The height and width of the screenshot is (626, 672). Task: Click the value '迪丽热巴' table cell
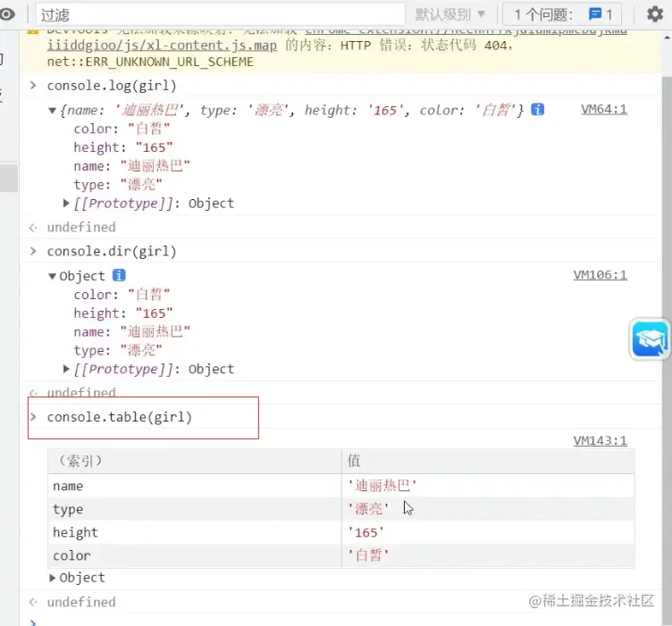[488, 486]
